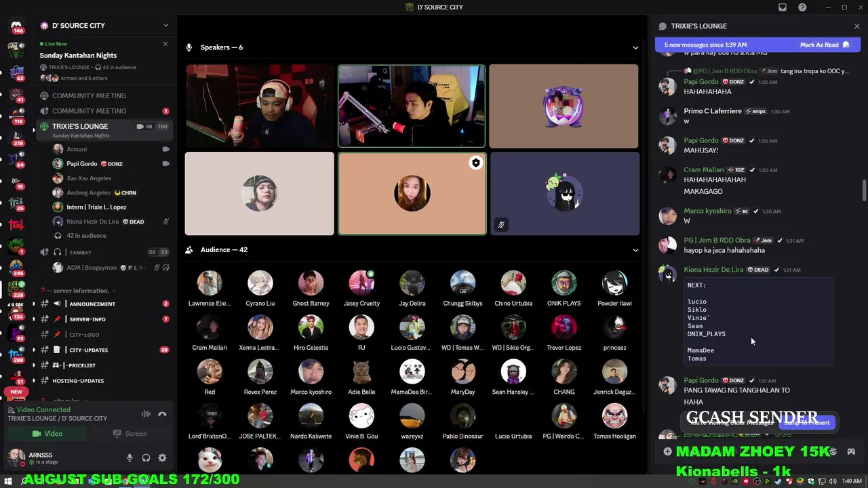Click Jump To Present button

(x=806, y=422)
